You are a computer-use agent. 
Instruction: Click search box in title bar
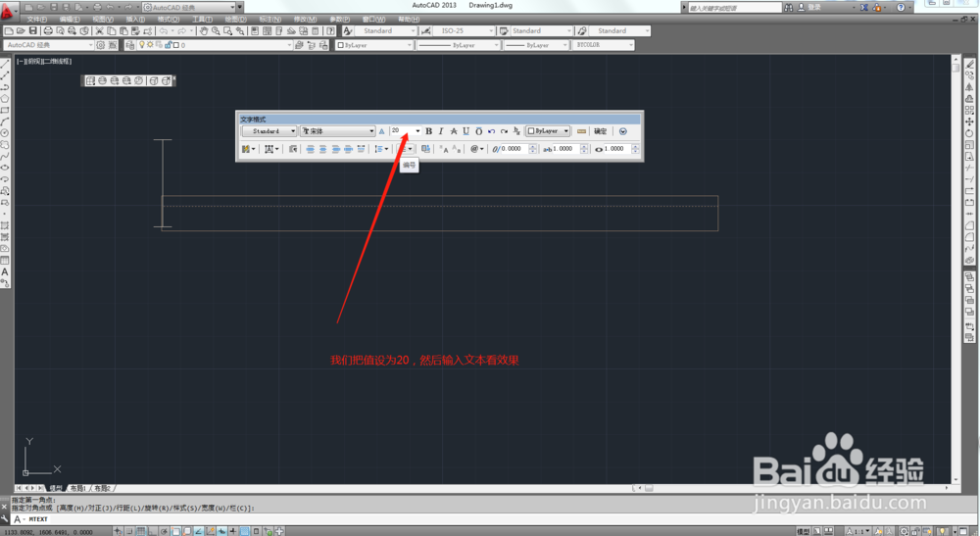734,8
